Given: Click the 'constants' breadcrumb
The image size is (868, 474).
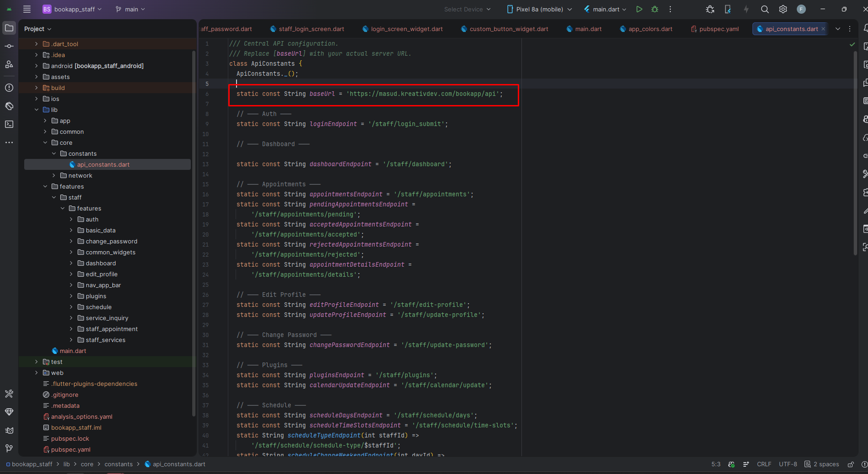Looking at the screenshot, I should pos(118,464).
